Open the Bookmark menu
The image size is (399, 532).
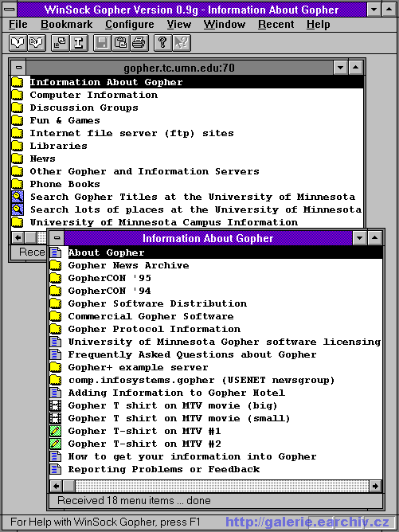click(x=67, y=25)
